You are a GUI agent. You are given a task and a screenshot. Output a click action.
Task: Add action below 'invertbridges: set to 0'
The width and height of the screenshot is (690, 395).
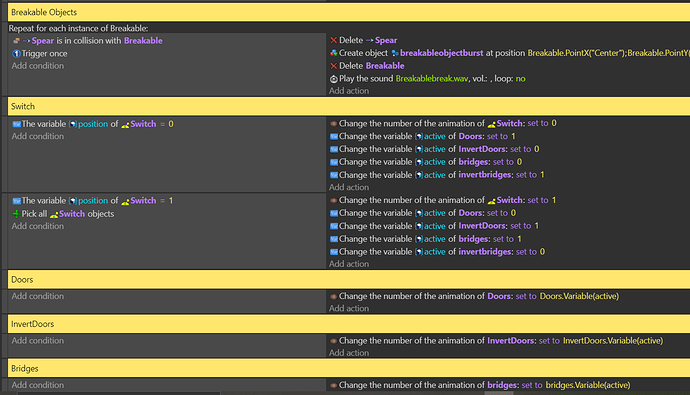[349, 264]
